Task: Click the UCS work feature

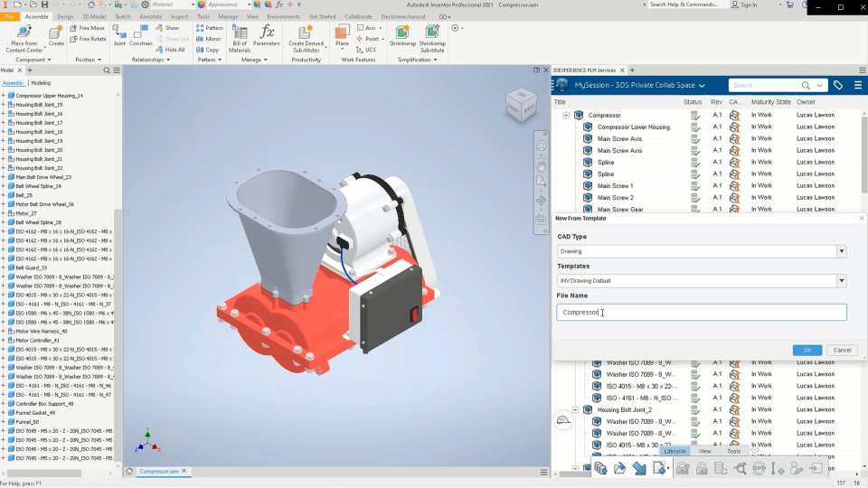Action: click(x=366, y=49)
